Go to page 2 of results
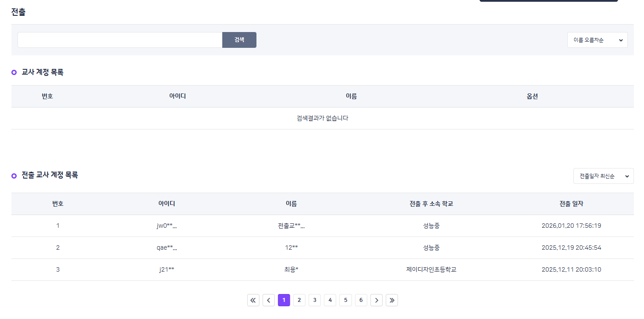644x319 pixels. pos(299,300)
